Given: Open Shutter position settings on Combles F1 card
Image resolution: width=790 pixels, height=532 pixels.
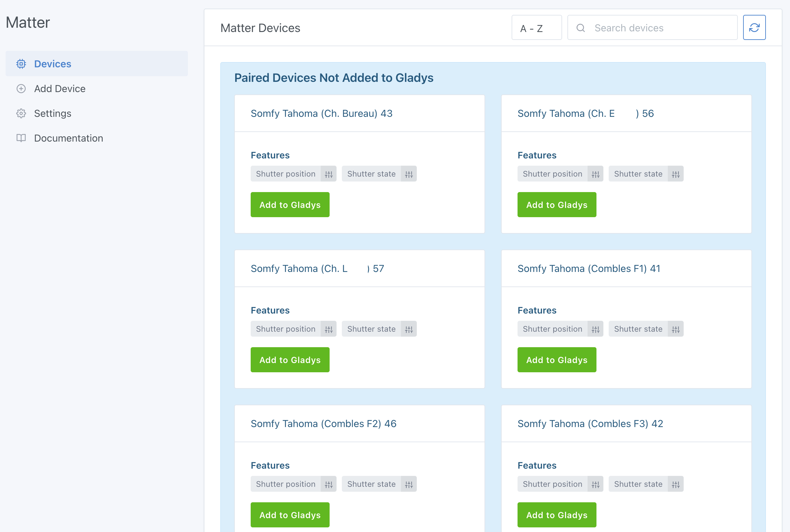Looking at the screenshot, I should 595,328.
